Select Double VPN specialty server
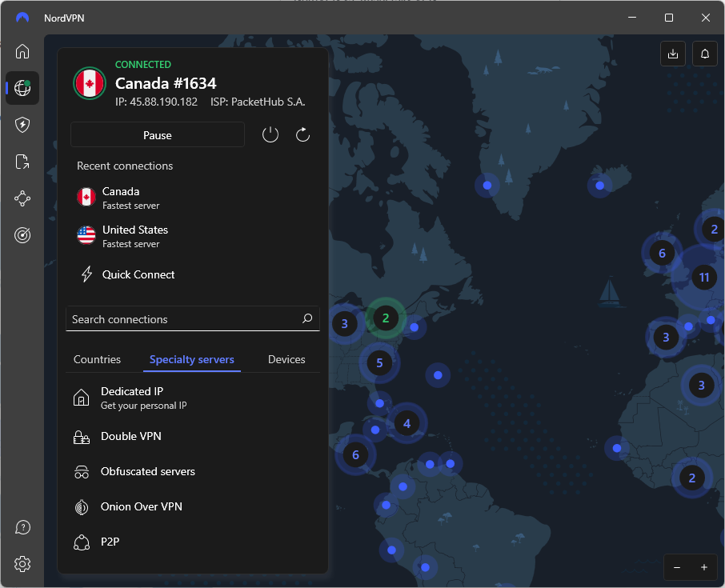 tap(193, 436)
